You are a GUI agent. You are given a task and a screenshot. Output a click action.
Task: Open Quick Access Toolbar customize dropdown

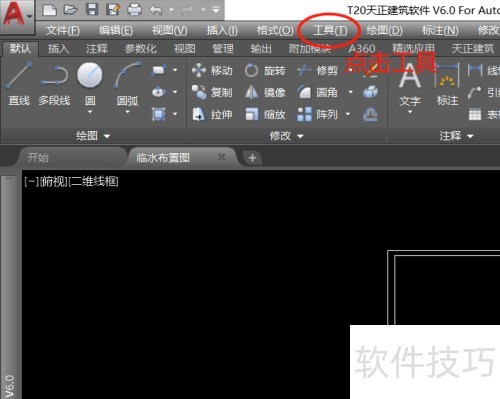pos(216,10)
